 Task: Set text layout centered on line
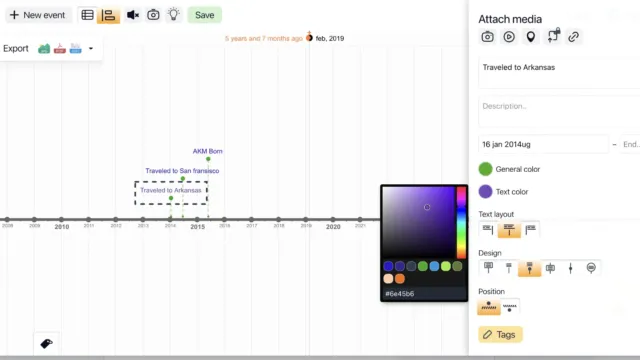click(509, 229)
